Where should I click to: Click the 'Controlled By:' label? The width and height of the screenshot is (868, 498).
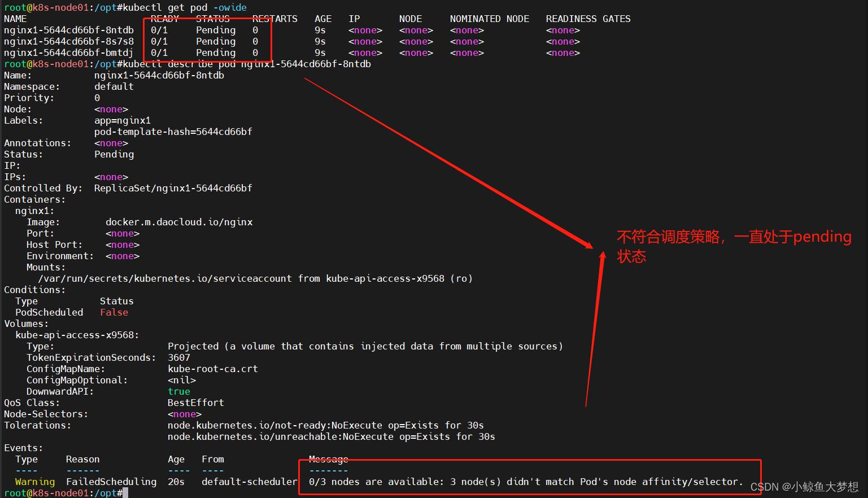click(43, 188)
